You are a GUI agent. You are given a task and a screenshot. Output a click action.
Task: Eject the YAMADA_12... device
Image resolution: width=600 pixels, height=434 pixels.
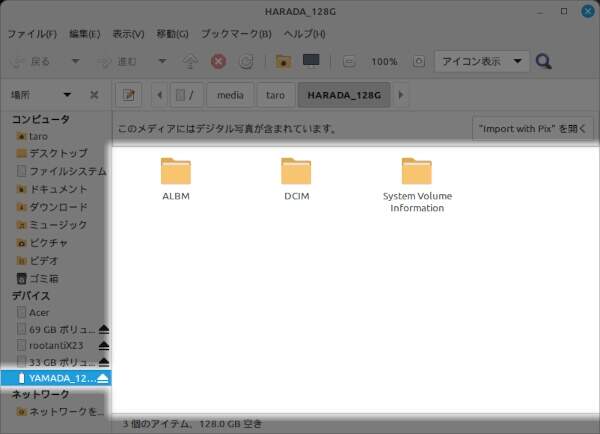[103, 378]
